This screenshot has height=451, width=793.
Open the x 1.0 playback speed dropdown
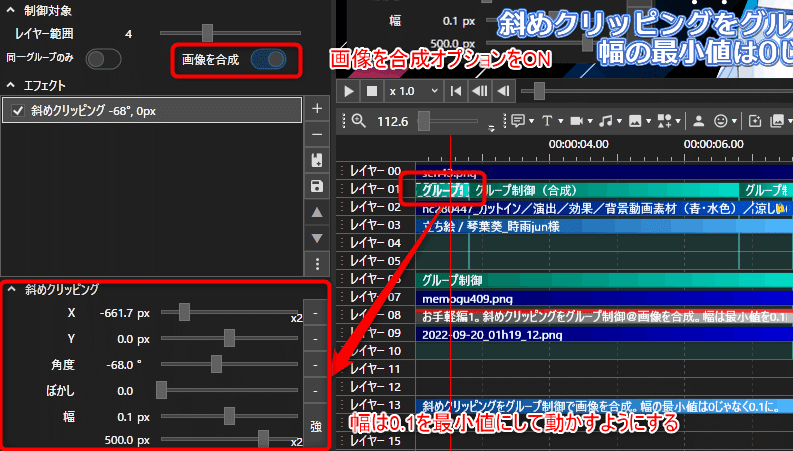[x=414, y=92]
